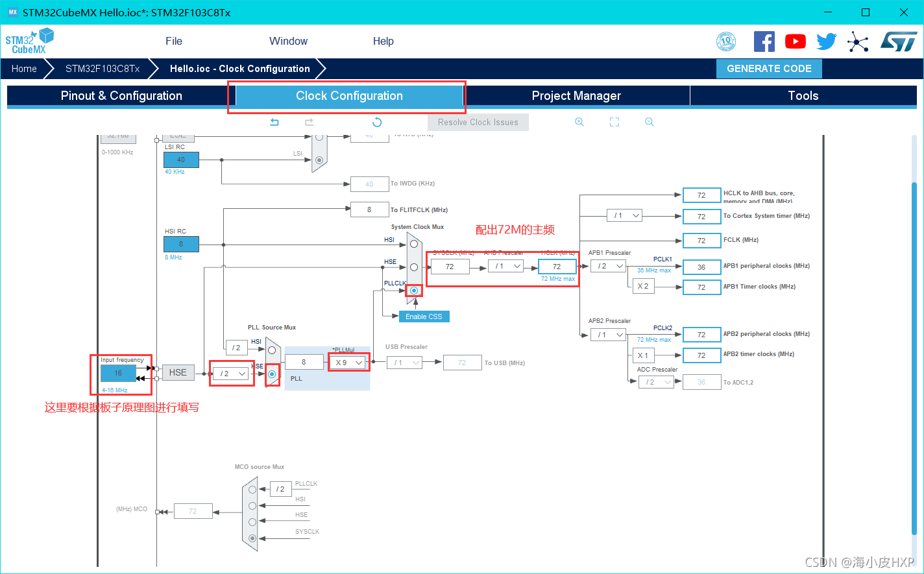Open the APB1 Prescaler dropdown
The height and width of the screenshot is (574, 924).
click(609, 266)
